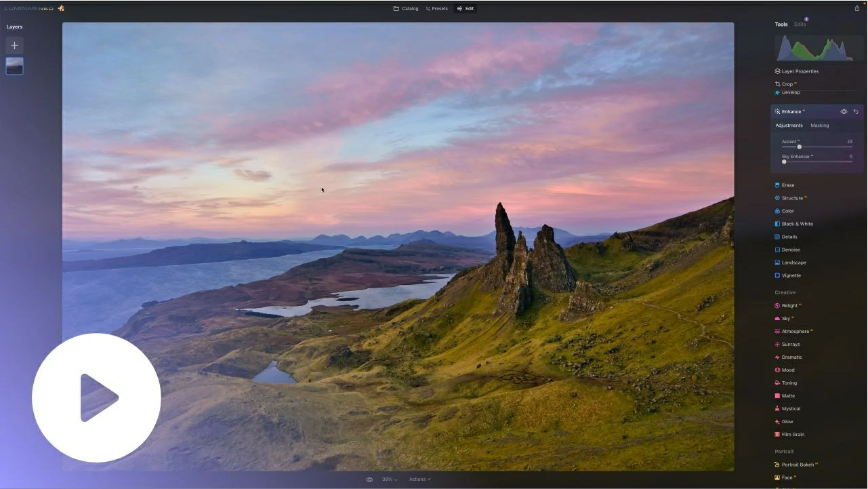Open the Face AI tool

tap(785, 477)
